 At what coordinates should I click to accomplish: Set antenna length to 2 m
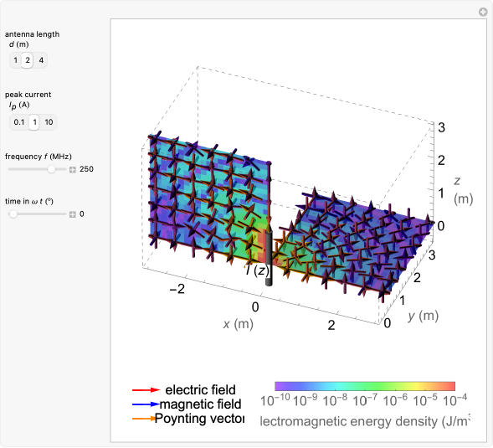28,60
